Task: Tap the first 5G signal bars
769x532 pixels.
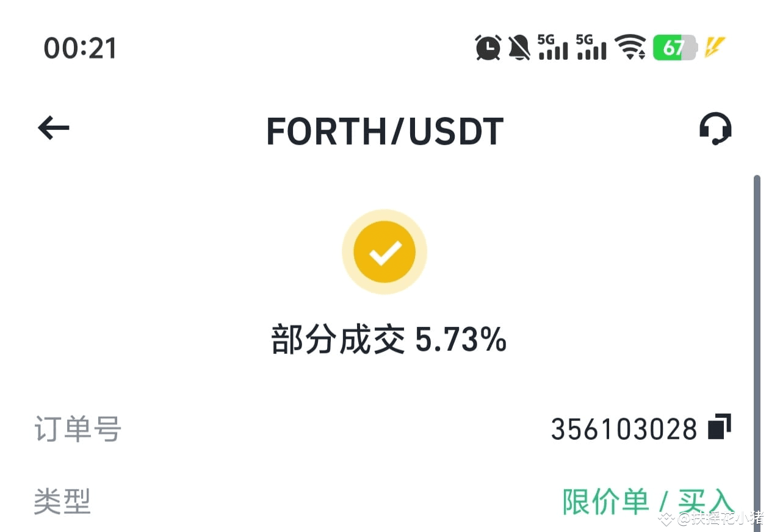Action: point(552,47)
